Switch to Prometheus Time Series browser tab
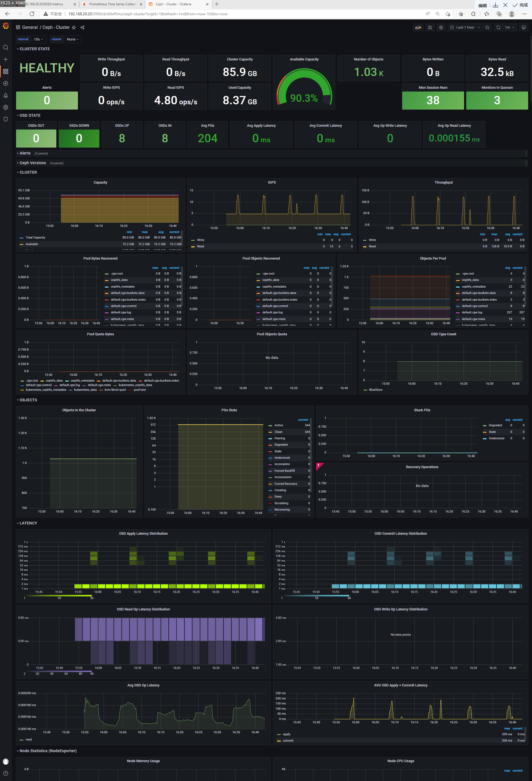Viewport: 532px width, 781px height. [x=113, y=4]
